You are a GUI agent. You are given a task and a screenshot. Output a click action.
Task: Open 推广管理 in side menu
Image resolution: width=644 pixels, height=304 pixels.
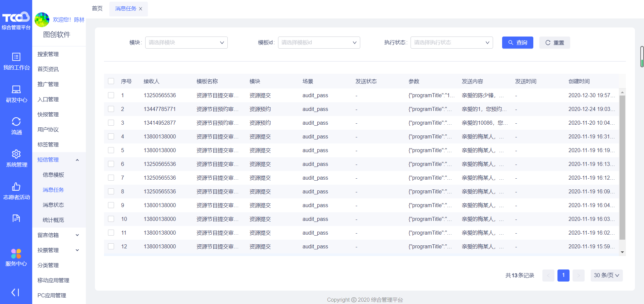(x=48, y=84)
